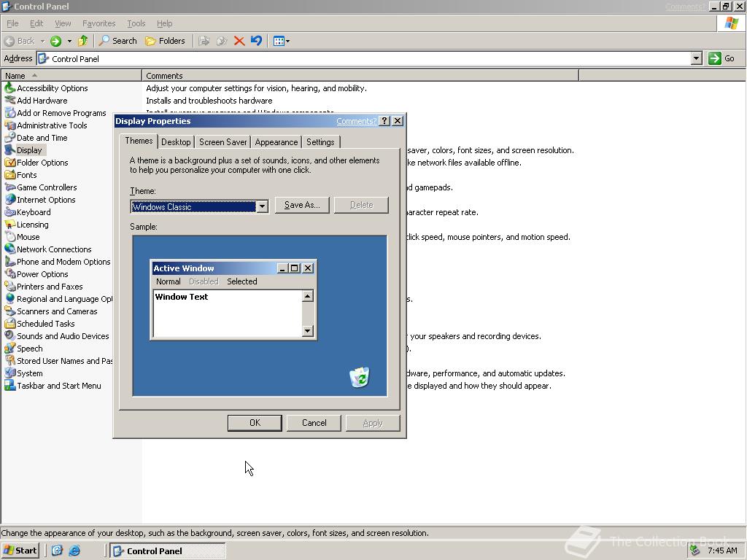The image size is (747, 560).
Task: Select the Mouse icon in list
Action: click(x=10, y=236)
